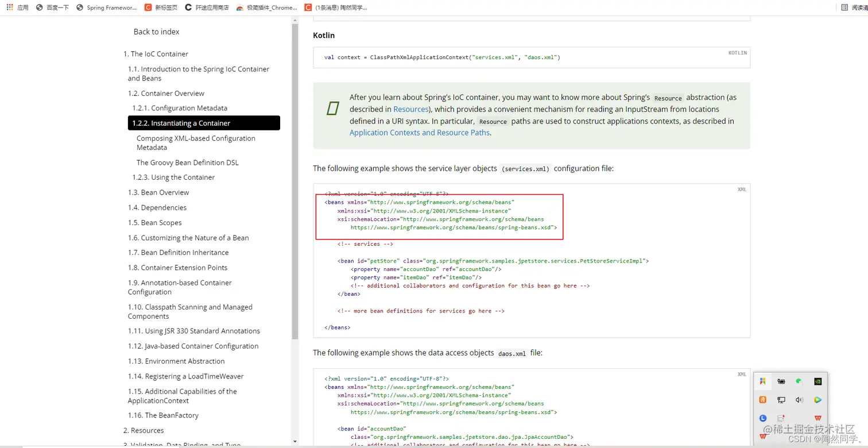Screen dimensions: 868x448
Task: Open 1.13. Environment Abstraction
Action: [176, 361]
